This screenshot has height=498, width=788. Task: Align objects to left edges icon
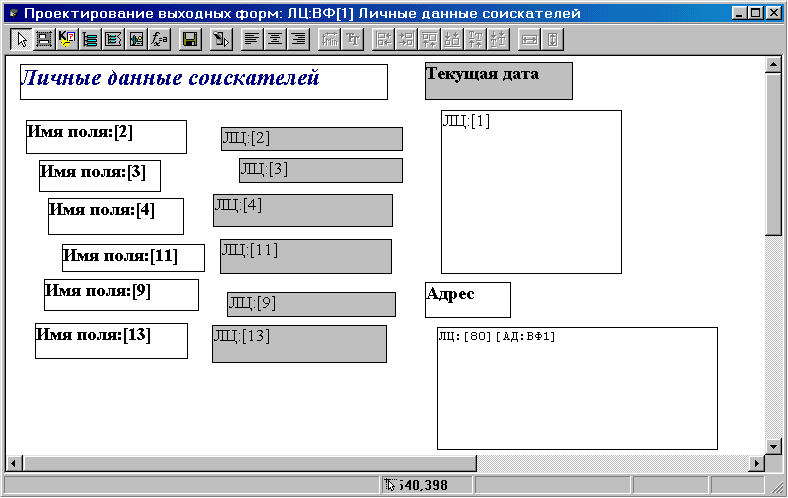[383, 39]
